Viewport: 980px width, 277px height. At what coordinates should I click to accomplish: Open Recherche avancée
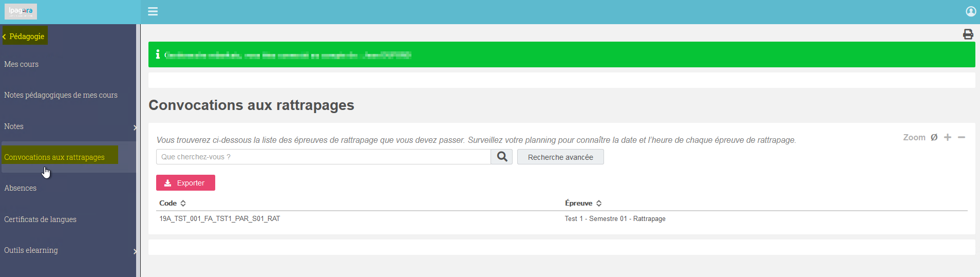560,157
